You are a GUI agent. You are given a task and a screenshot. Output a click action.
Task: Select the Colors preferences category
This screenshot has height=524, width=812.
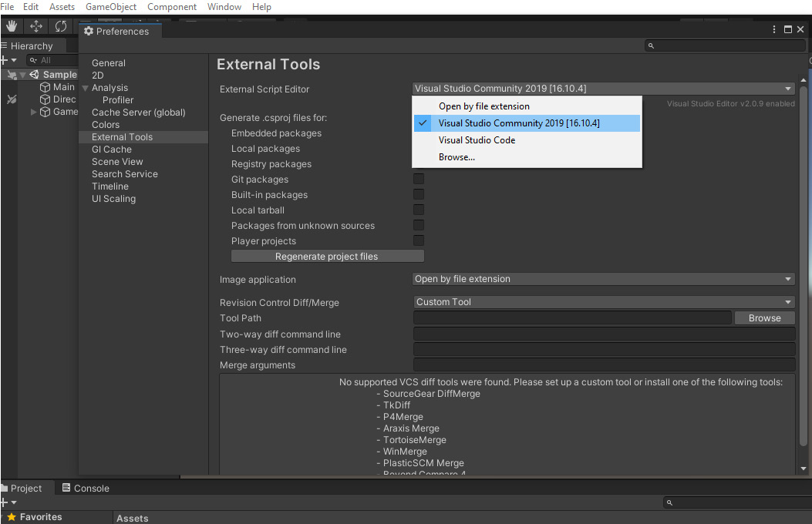pos(106,125)
